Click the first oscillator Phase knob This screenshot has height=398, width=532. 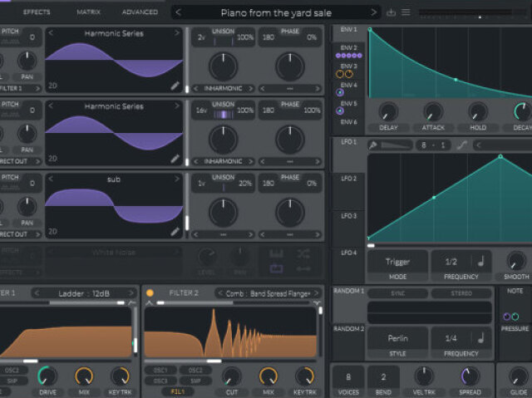[x=290, y=66]
